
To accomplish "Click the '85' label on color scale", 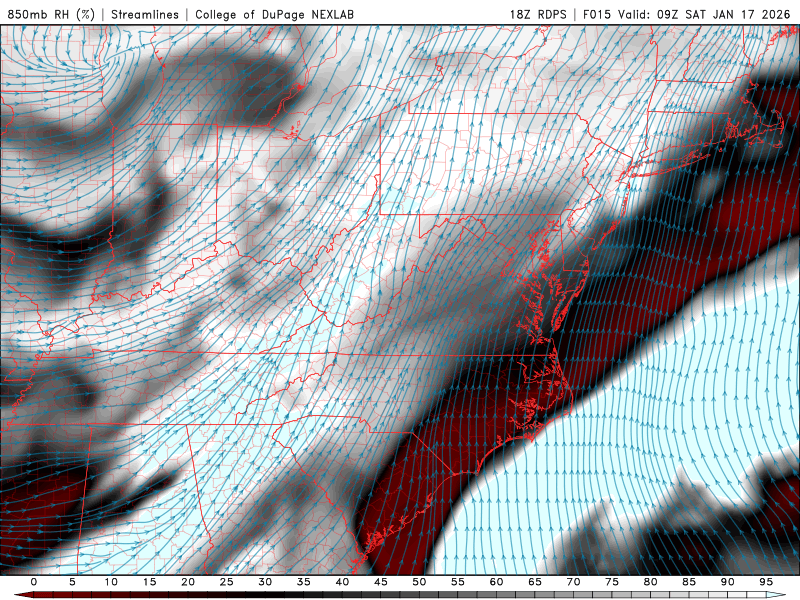I will (x=689, y=582).
